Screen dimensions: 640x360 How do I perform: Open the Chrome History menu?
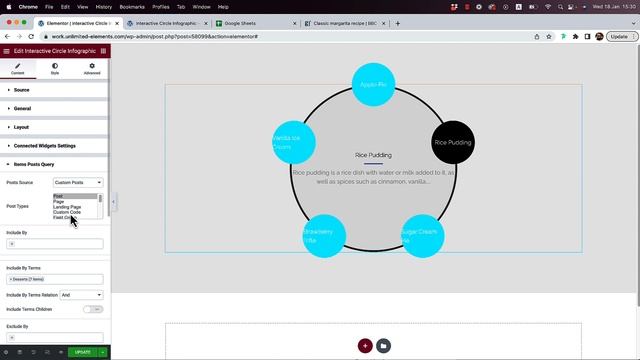click(103, 7)
